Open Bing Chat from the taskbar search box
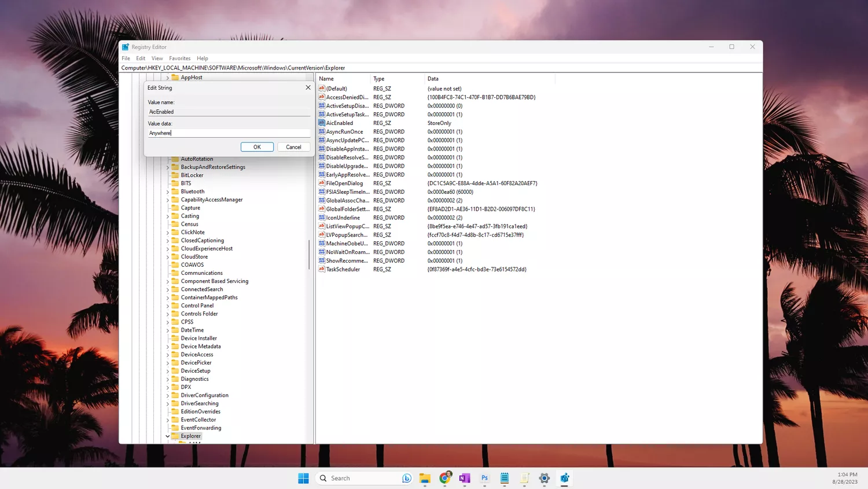This screenshot has height=489, width=868. (407, 478)
